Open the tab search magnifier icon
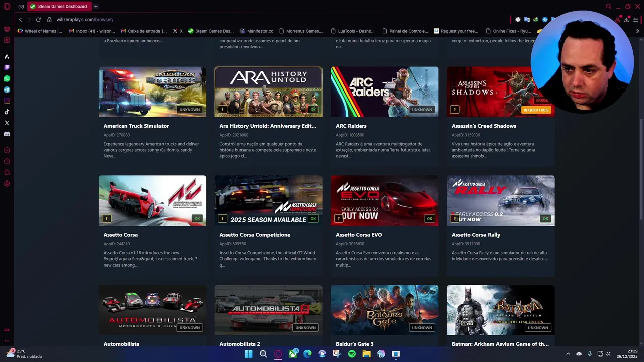Image resolution: width=644 pixels, height=362 pixels. 608,6
